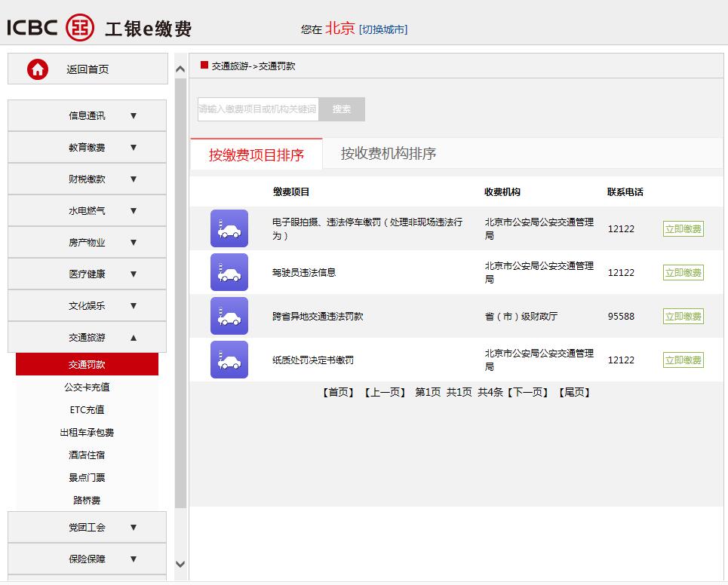Click the 工银e缴费 title
728x585 pixels.
click(x=148, y=29)
